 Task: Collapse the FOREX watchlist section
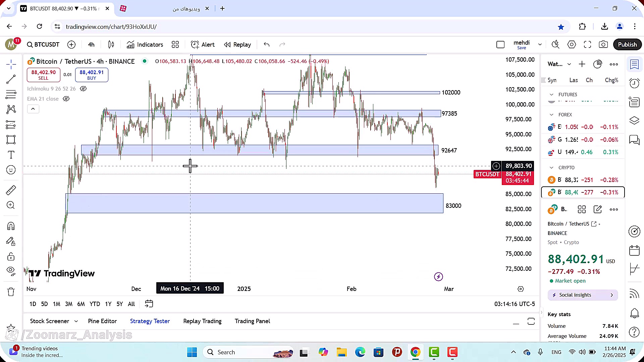coord(551,115)
